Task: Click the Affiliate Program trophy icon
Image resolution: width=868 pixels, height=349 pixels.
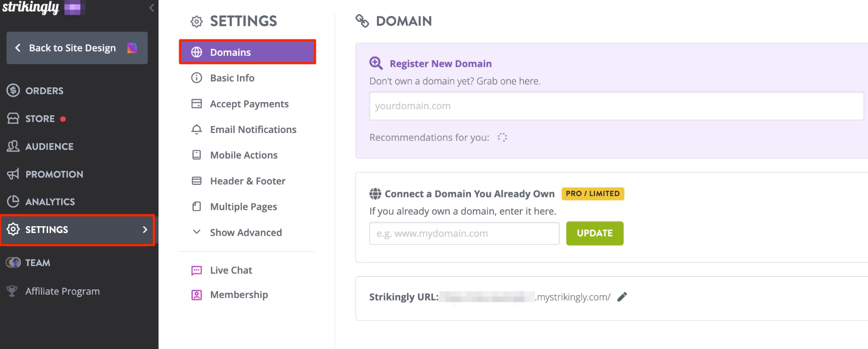Action: click(12, 291)
